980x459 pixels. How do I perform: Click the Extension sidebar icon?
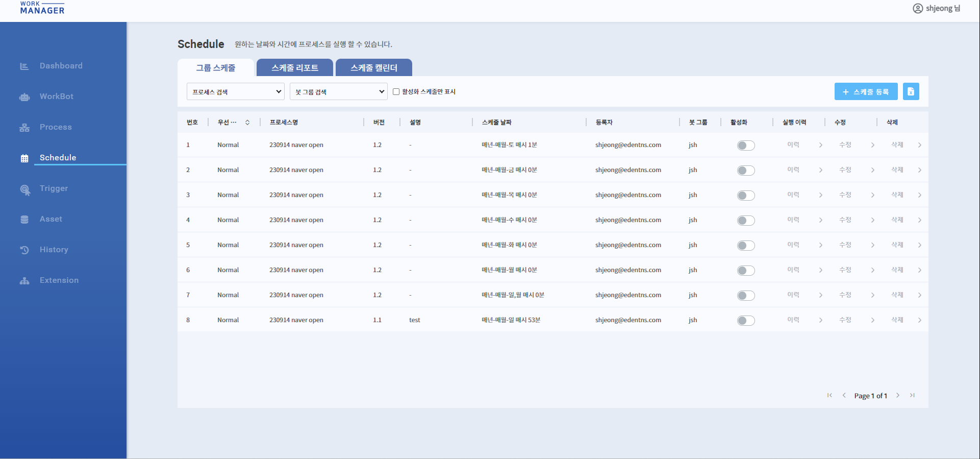point(24,281)
